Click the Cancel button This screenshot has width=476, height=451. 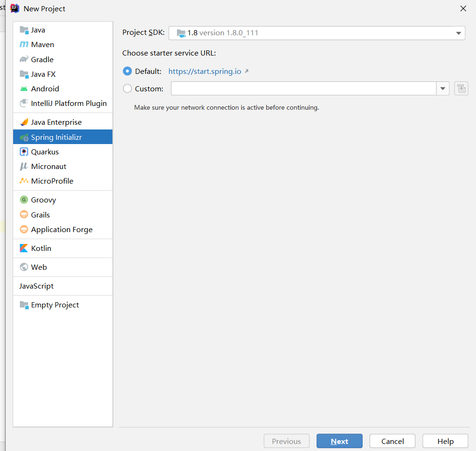pyautogui.click(x=392, y=441)
